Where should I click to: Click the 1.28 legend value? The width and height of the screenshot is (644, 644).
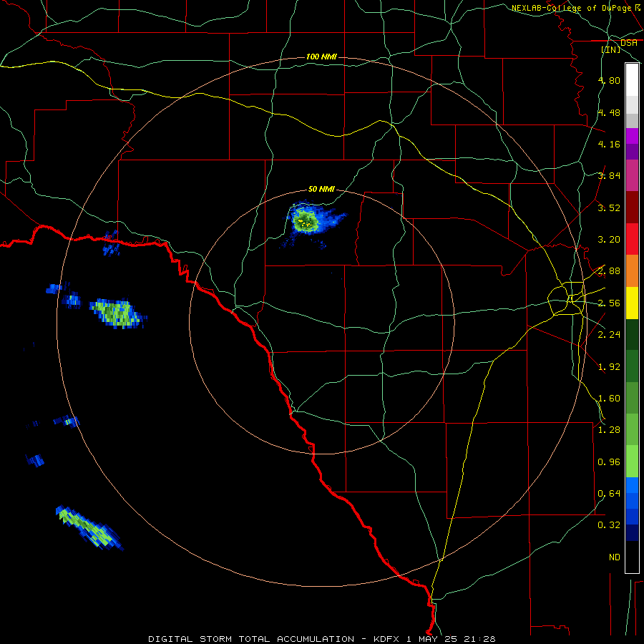[609, 430]
